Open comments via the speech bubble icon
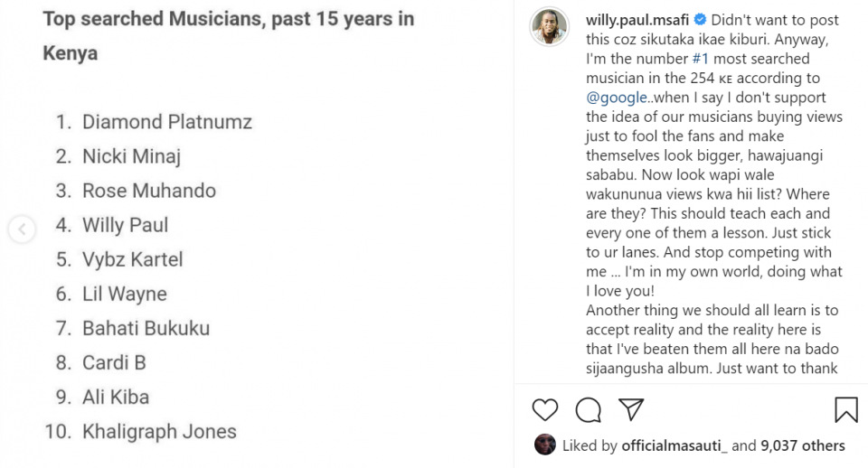The image size is (868, 468). coord(589,410)
